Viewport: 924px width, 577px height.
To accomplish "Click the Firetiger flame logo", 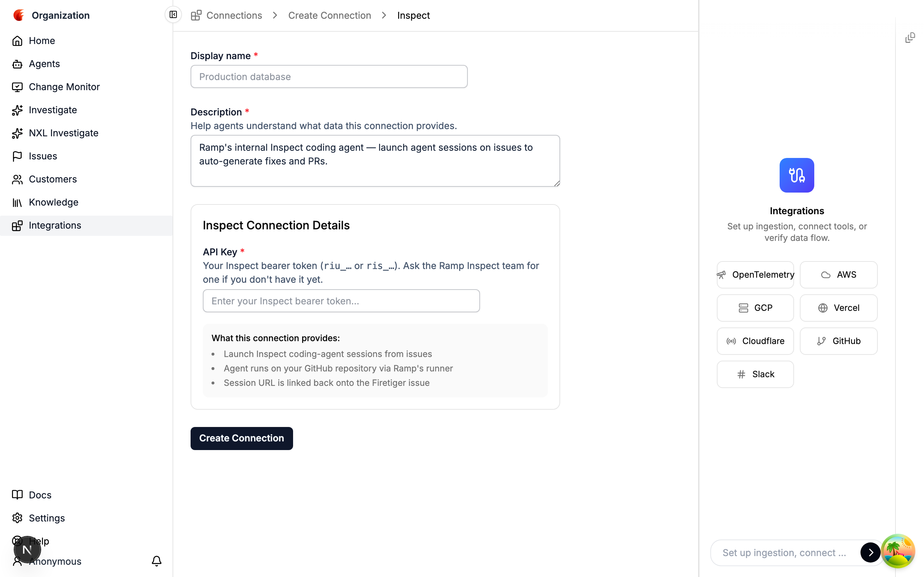I will [19, 15].
